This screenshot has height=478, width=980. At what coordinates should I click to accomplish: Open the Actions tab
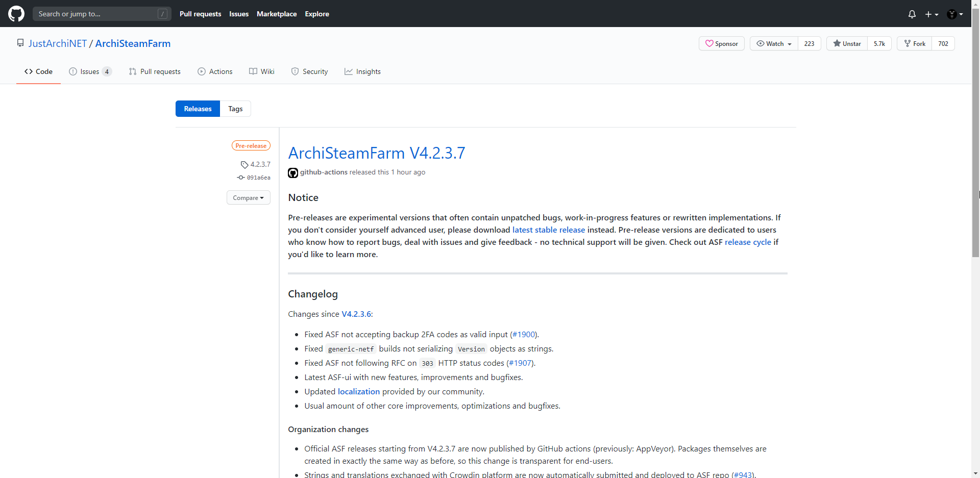click(215, 71)
